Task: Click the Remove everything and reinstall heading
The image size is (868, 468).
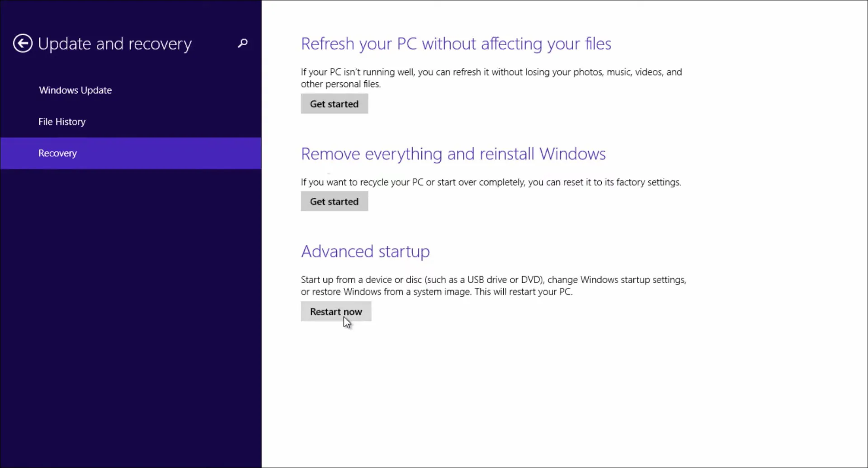Action: [453, 154]
